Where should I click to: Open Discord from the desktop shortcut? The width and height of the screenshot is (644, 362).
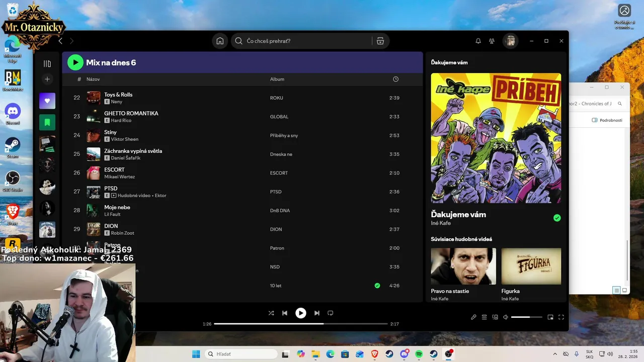(x=13, y=114)
